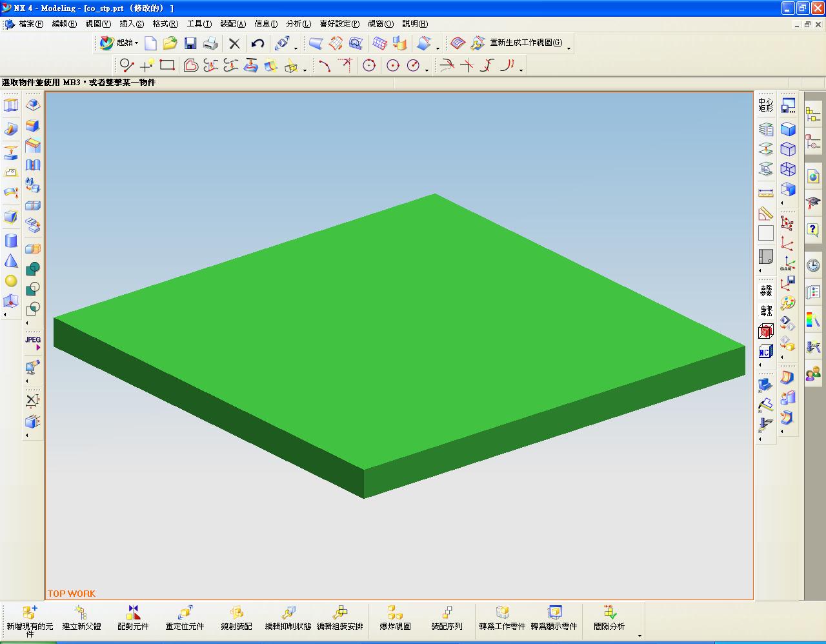826x644 pixels.
Task: Open the History clock in the resource bar
Action: click(x=813, y=265)
